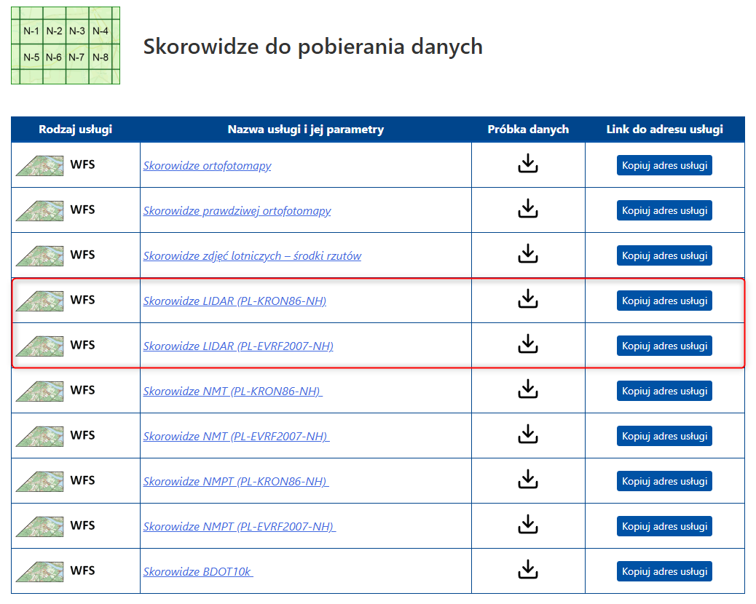Click WFS label in NMPT PL-EVRF2007-NH row

[82, 525]
